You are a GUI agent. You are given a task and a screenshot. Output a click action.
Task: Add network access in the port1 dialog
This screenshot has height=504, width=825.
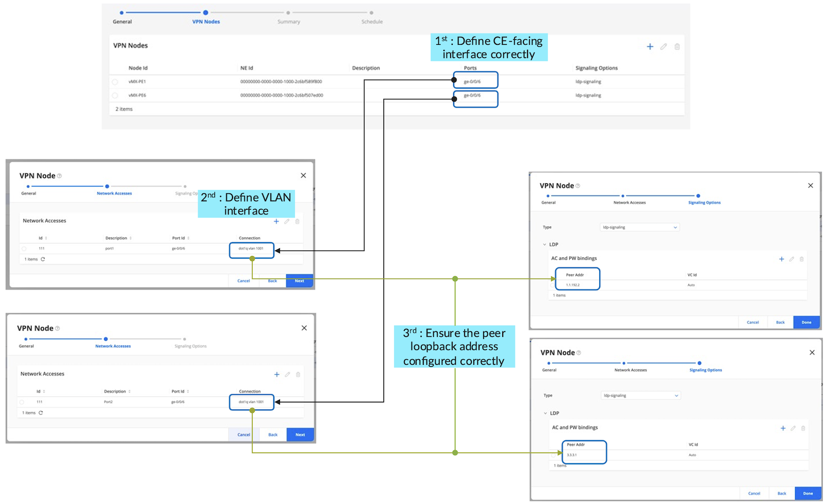[276, 221]
